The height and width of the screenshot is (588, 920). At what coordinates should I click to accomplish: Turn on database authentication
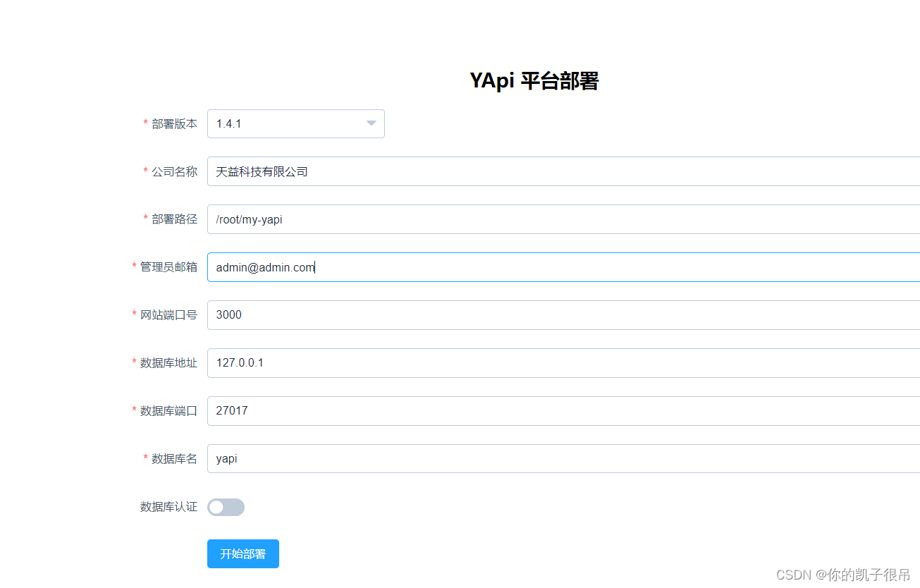point(225,507)
